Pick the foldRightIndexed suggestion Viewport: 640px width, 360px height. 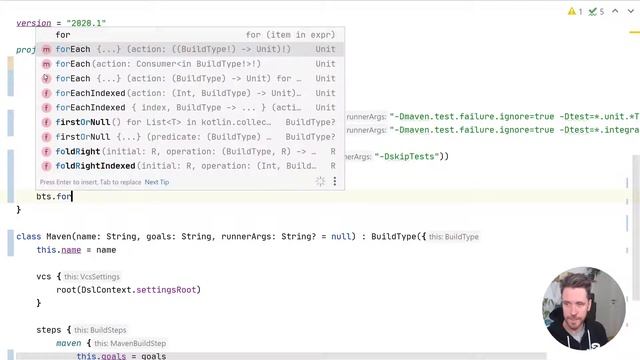190,166
